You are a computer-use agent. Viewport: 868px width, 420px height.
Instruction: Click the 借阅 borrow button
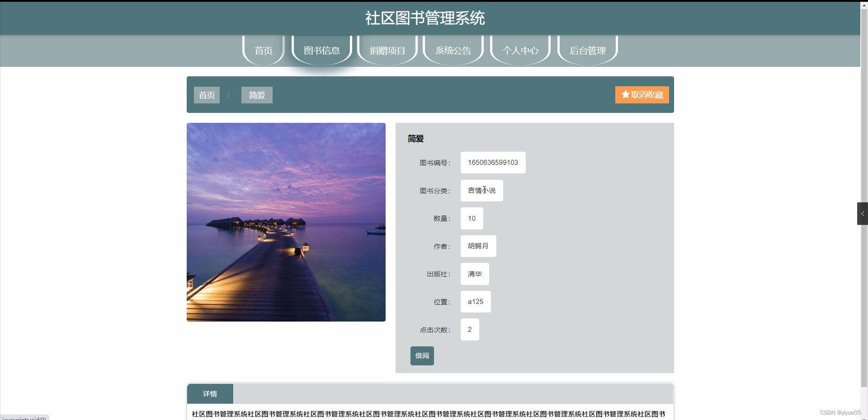(422, 356)
